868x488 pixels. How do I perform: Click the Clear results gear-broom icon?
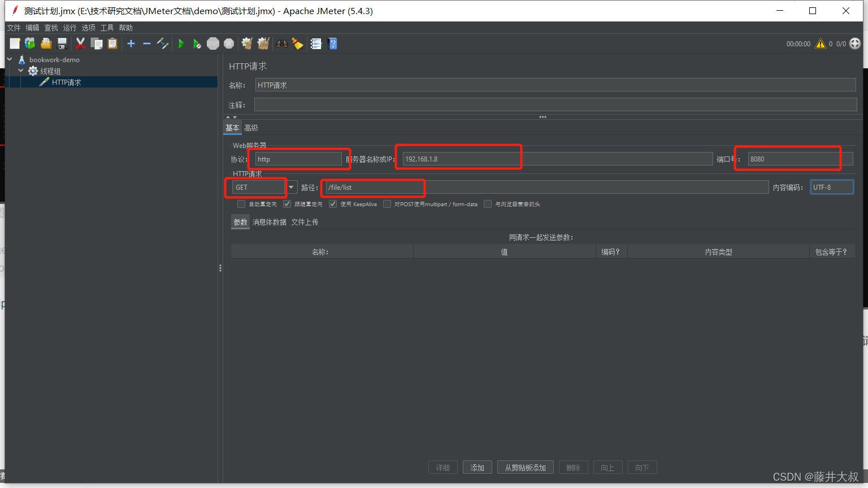(x=247, y=43)
